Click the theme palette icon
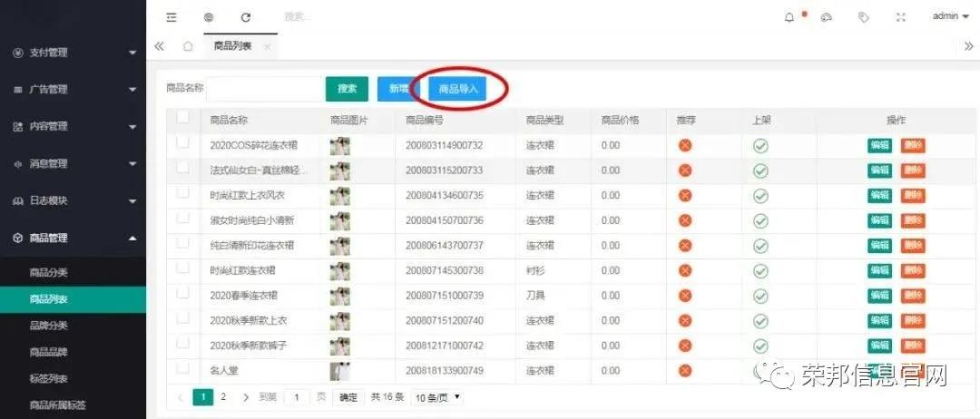 [827, 17]
